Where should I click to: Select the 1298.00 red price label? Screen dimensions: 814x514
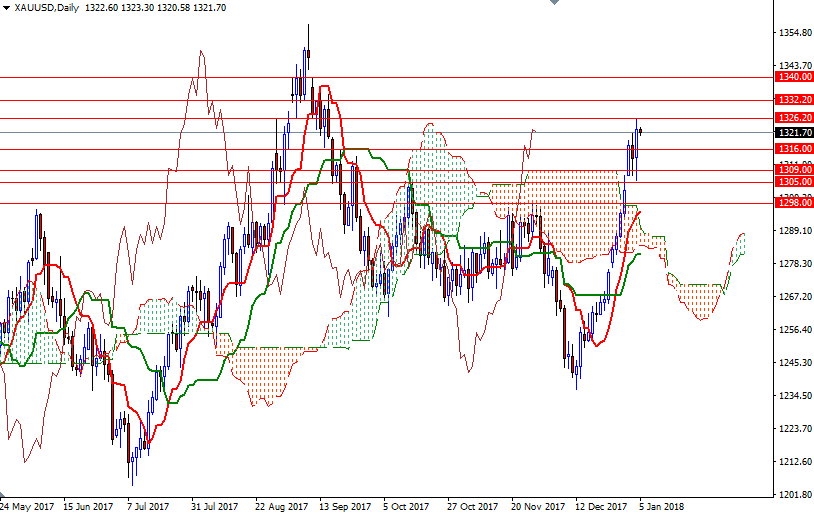(794, 203)
